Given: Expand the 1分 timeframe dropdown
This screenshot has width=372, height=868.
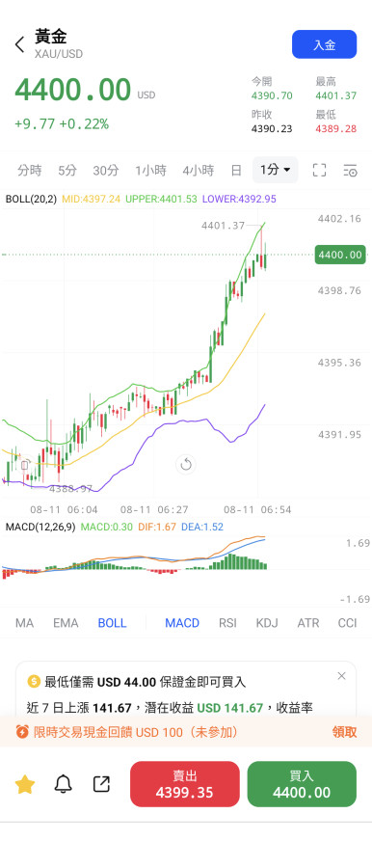Looking at the screenshot, I should pyautogui.click(x=275, y=170).
